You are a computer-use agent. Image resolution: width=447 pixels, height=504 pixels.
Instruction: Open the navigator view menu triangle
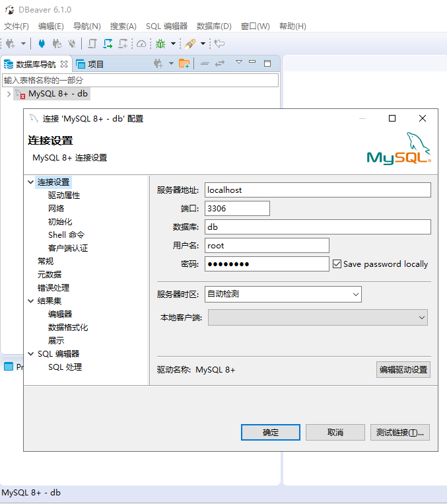coord(239,61)
